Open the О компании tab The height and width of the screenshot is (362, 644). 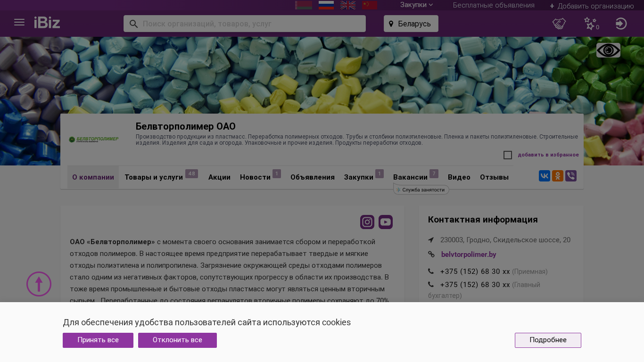tap(93, 177)
